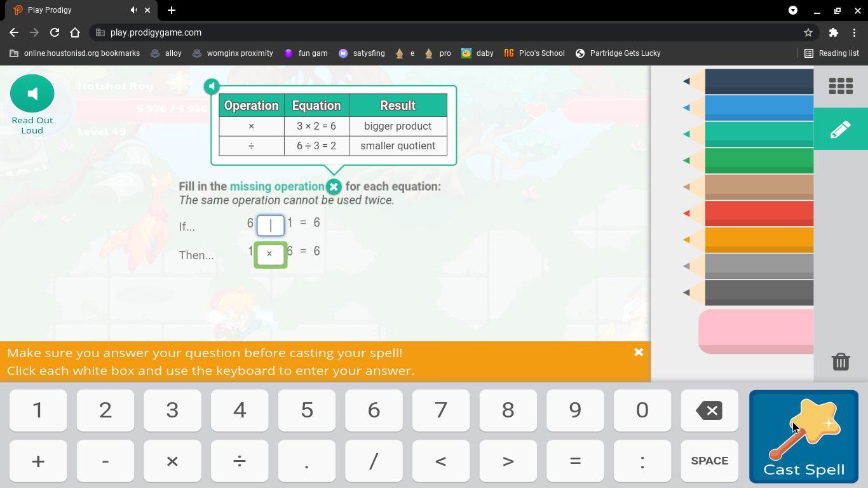Go to browser home page

(75, 32)
